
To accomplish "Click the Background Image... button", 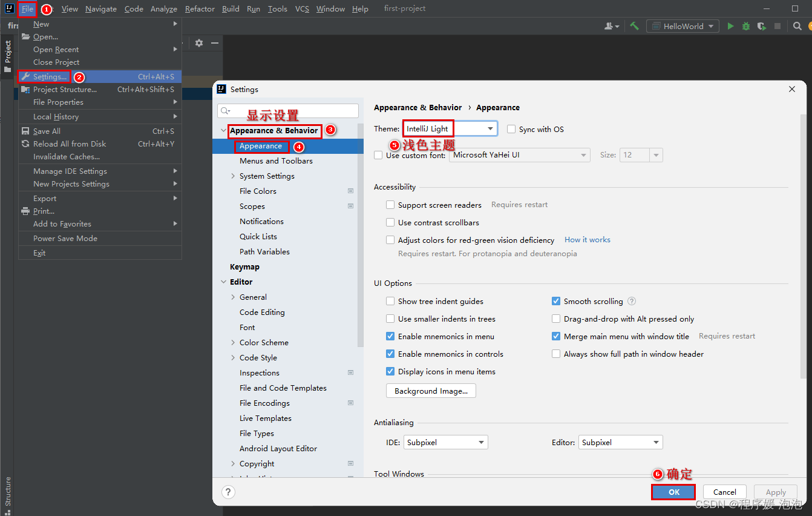I will (x=431, y=391).
